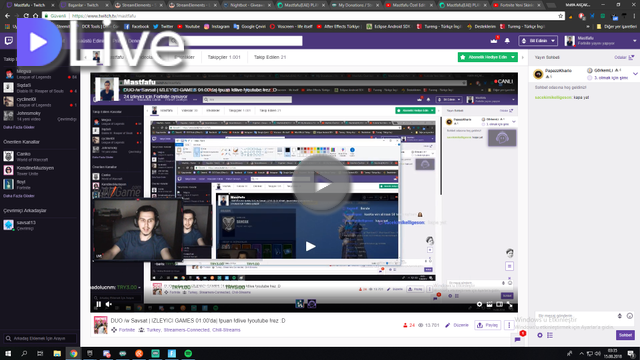640x360 pixels.
Task: Bookmark this page with the star icon
Action: click(x=560, y=16)
